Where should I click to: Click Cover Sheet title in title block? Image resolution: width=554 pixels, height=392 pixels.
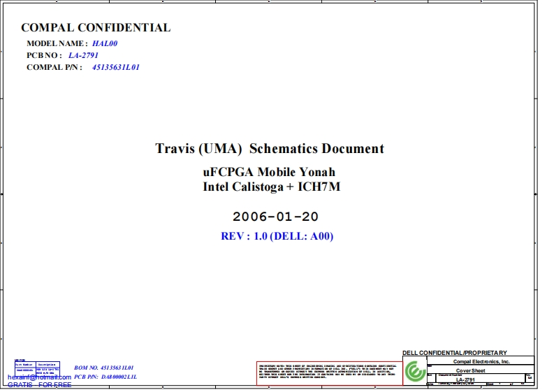click(x=470, y=370)
